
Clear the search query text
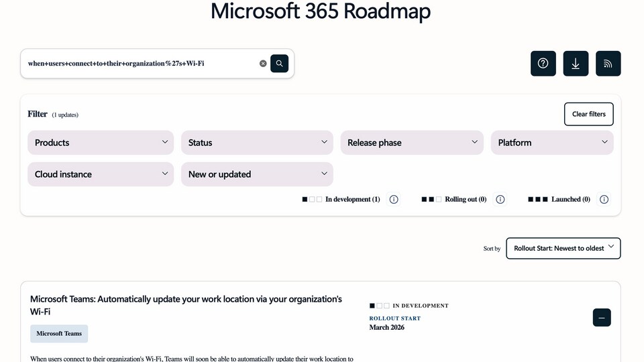point(263,63)
